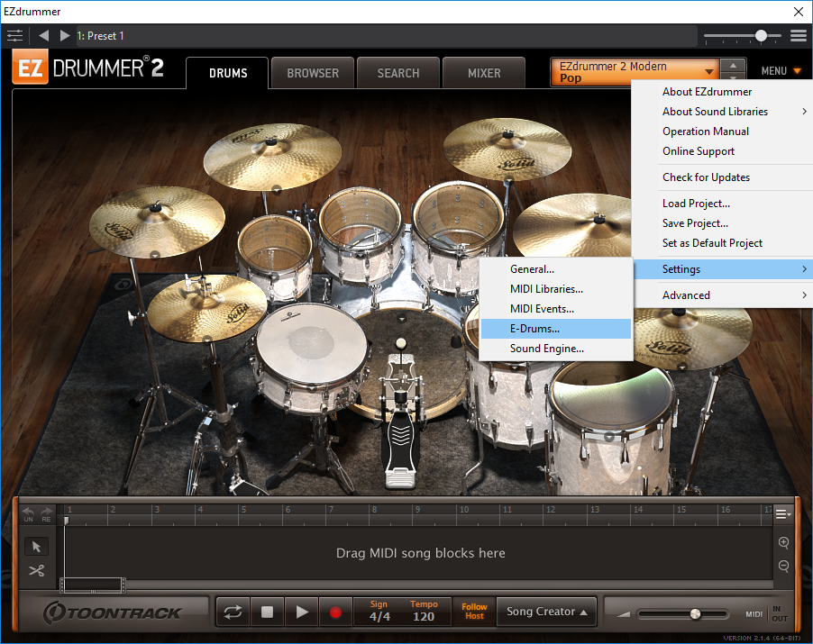Go to previous preset arrow
This screenshot has width=813, height=644.
(43, 36)
